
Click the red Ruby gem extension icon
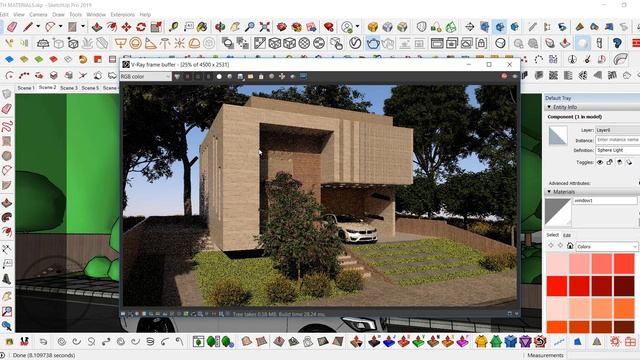329,27
